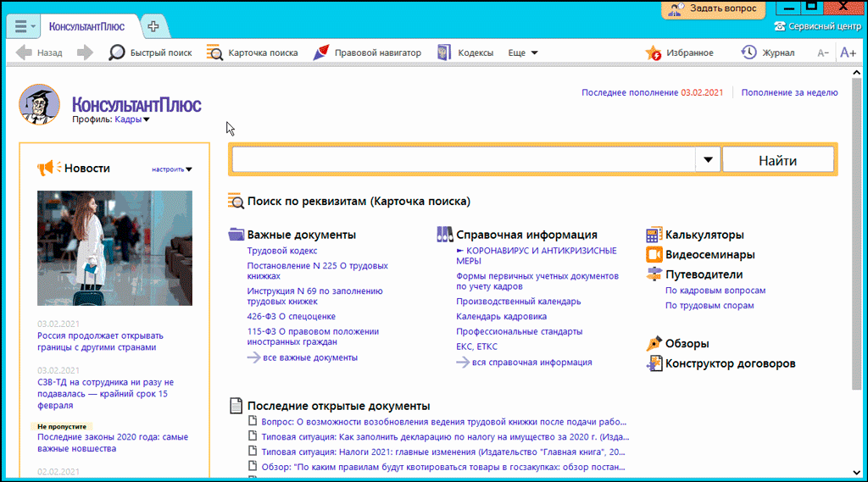868x482 pixels.
Task: Click the Карточка поиска toolbar icon
Action: click(214, 53)
